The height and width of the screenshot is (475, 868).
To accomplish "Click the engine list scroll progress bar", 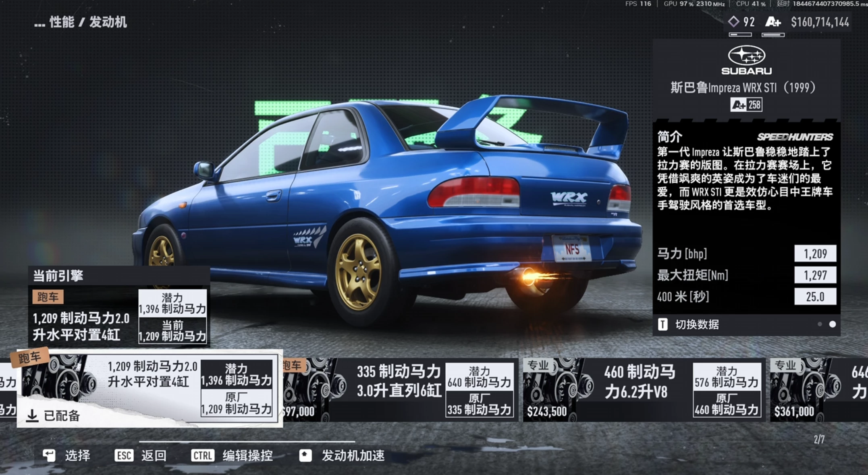I will pyautogui.click(x=247, y=442).
